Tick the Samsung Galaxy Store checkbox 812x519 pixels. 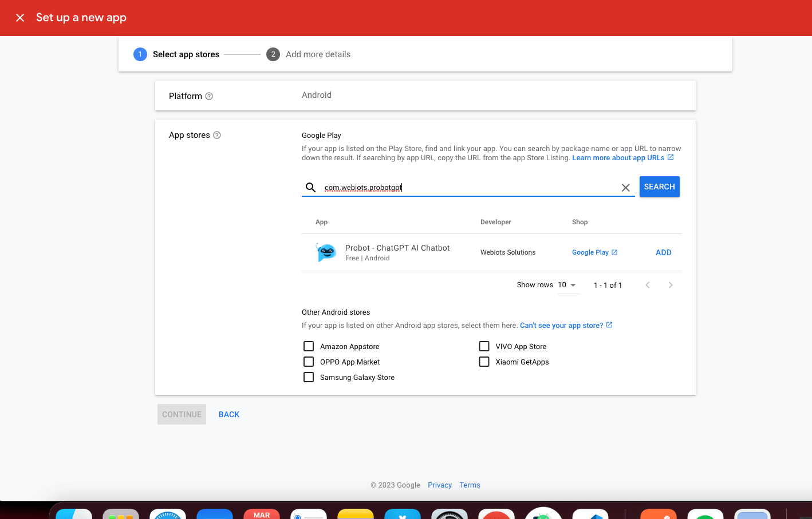click(309, 377)
